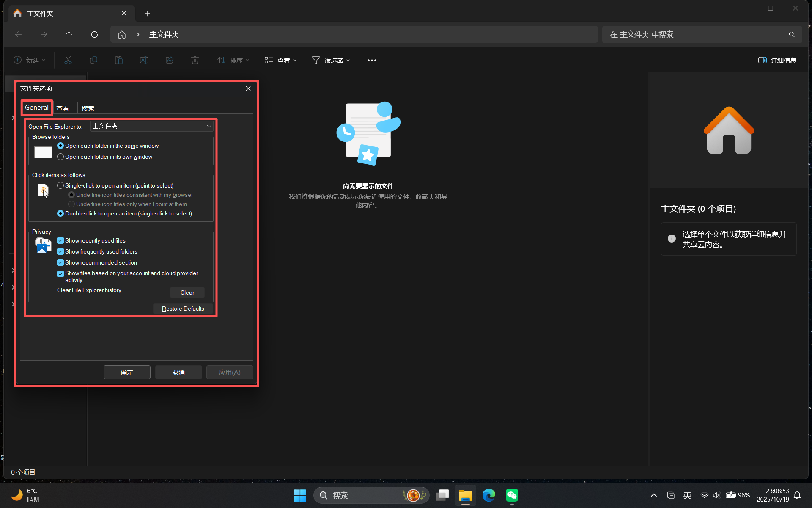Switch to the 查看 tab in dialog

(63, 108)
